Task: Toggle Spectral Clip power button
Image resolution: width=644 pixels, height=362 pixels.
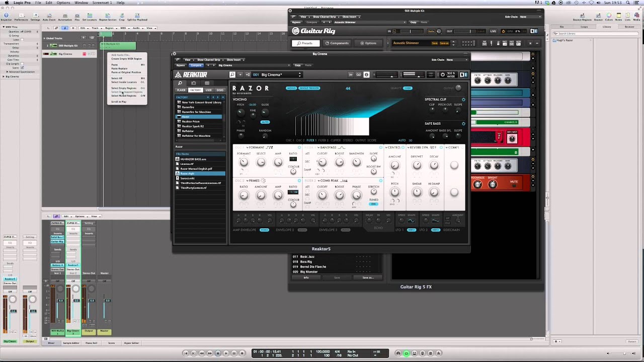Action: (463, 100)
